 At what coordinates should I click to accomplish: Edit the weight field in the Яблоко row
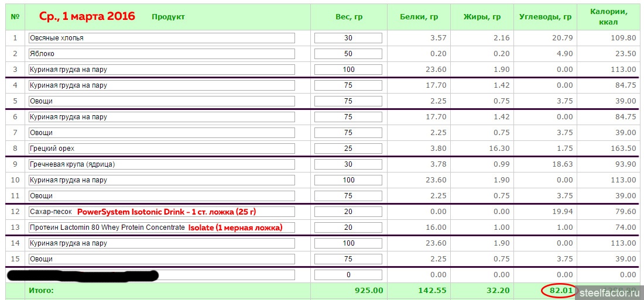click(348, 54)
